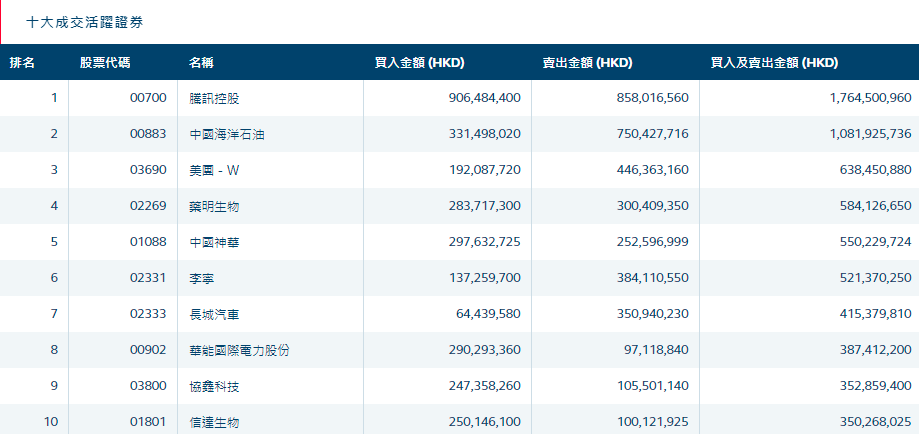
Task: Click sell amount 105,501,140
Action: (653, 386)
